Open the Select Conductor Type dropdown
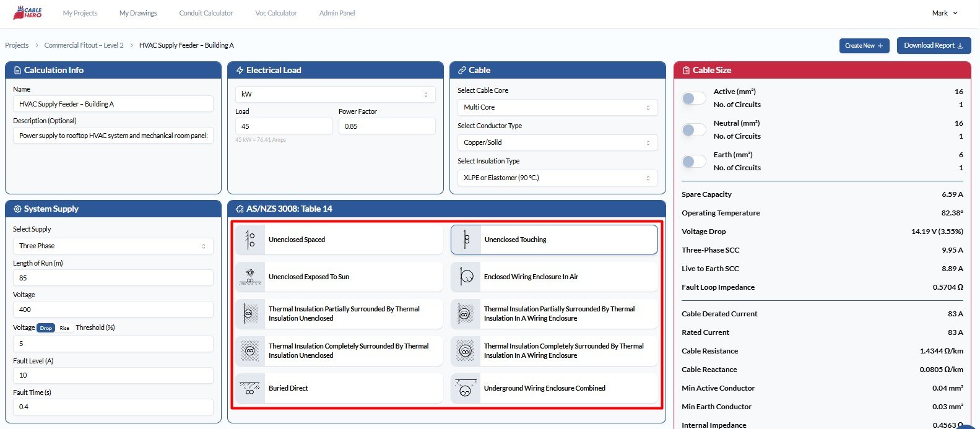 click(x=557, y=142)
